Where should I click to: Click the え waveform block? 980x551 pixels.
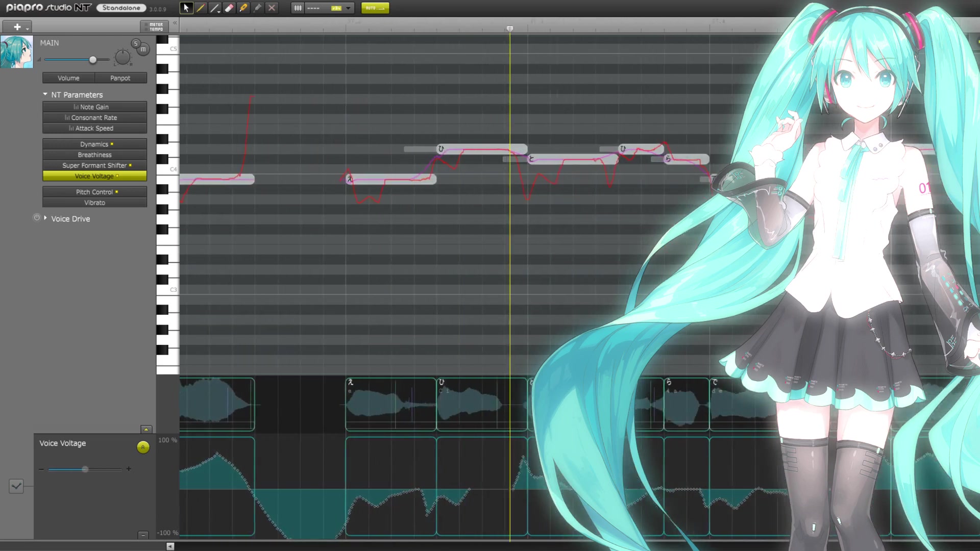pyautogui.click(x=390, y=405)
